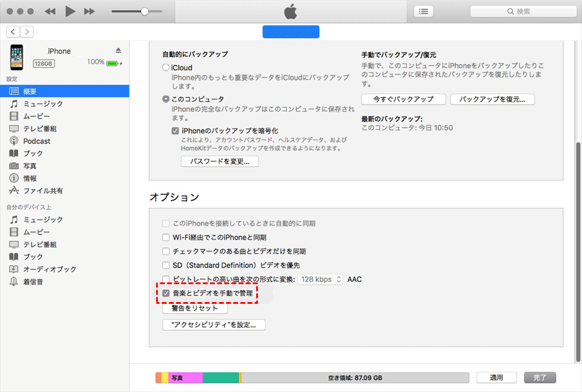Open the list view button beside search
The height and width of the screenshot is (392, 582).
coord(423,11)
